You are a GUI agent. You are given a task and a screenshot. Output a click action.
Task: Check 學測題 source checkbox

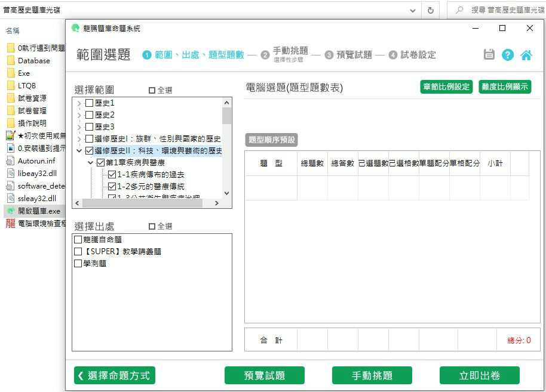point(78,263)
